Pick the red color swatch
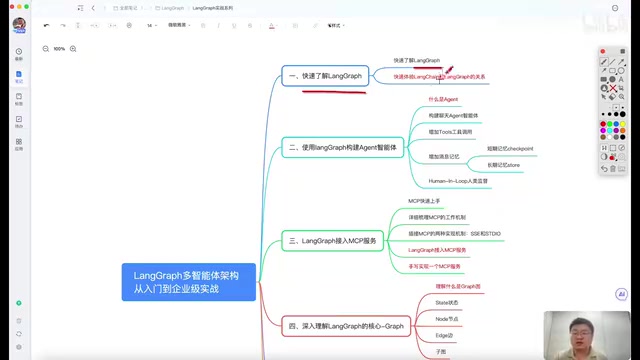Viewport: 640px width, 360px height. tap(603, 124)
